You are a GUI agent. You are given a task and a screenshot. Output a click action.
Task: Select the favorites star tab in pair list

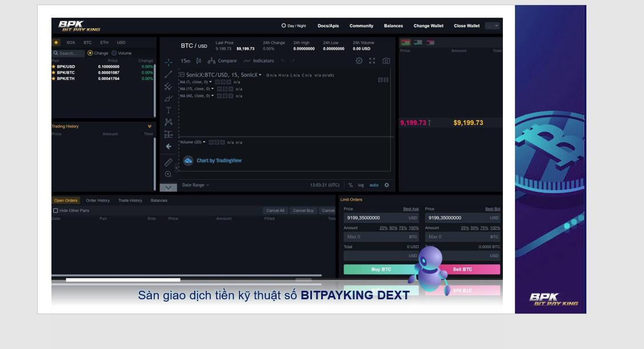coord(56,42)
